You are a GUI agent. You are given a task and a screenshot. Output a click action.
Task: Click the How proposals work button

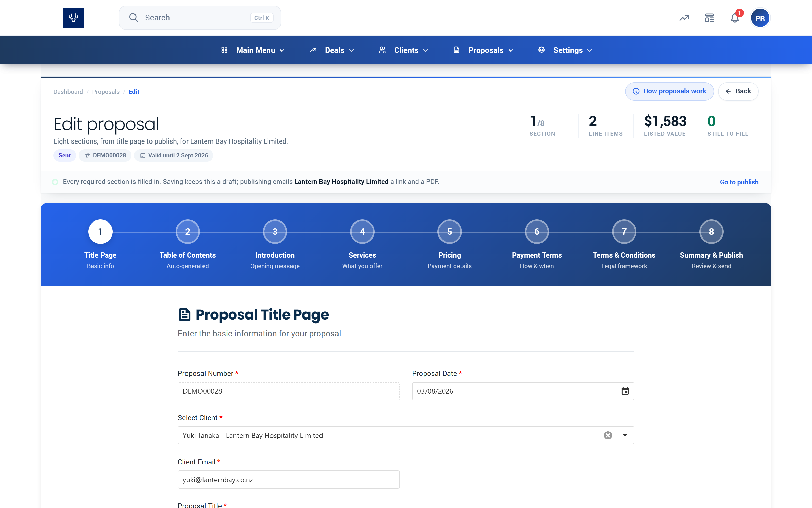click(x=669, y=91)
